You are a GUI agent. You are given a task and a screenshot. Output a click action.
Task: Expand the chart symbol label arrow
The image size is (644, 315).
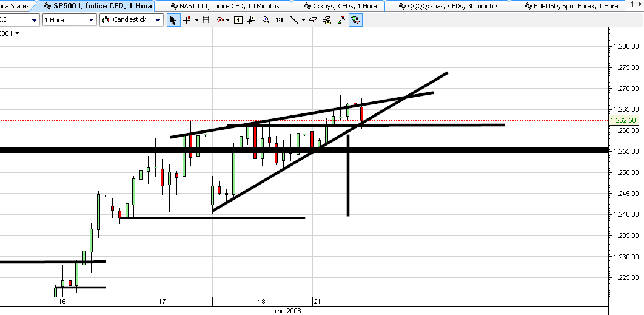coord(17,33)
